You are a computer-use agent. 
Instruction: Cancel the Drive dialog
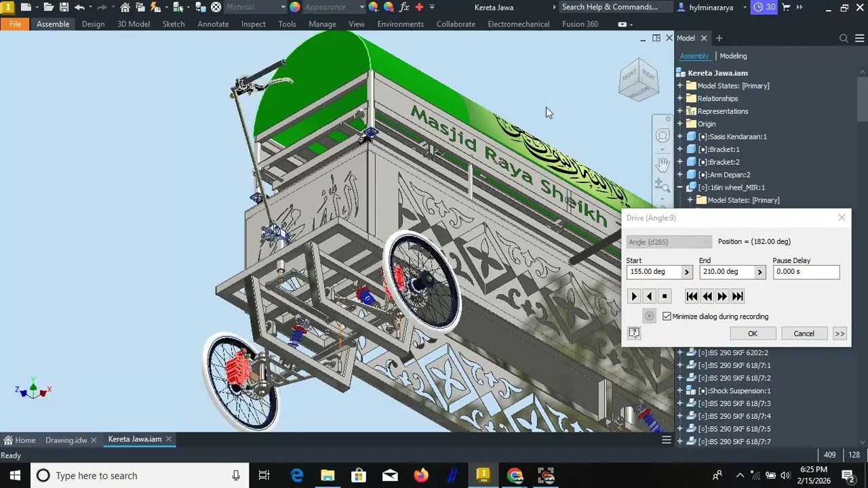tap(804, 333)
